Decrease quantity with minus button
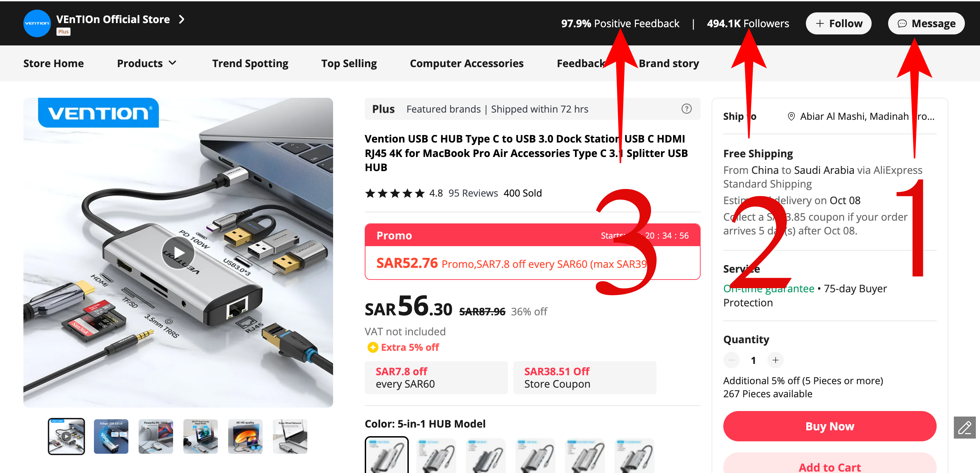The width and height of the screenshot is (980, 473). [x=731, y=360]
